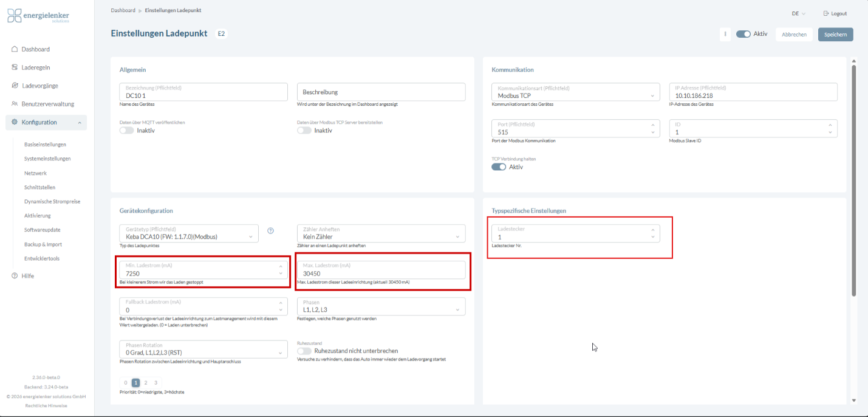Toggle the TCP Verbindung halten switch
This screenshot has width=868, height=417.
pyautogui.click(x=499, y=167)
